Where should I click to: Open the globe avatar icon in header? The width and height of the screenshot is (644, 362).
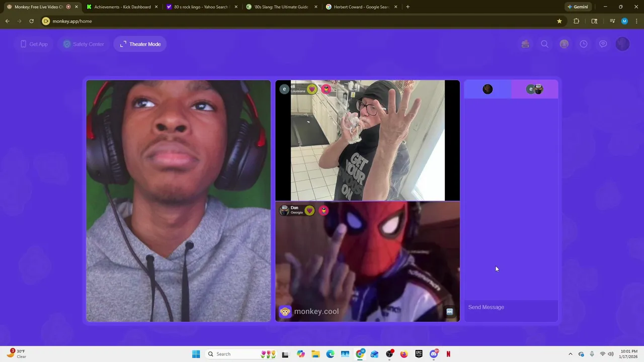click(564, 44)
